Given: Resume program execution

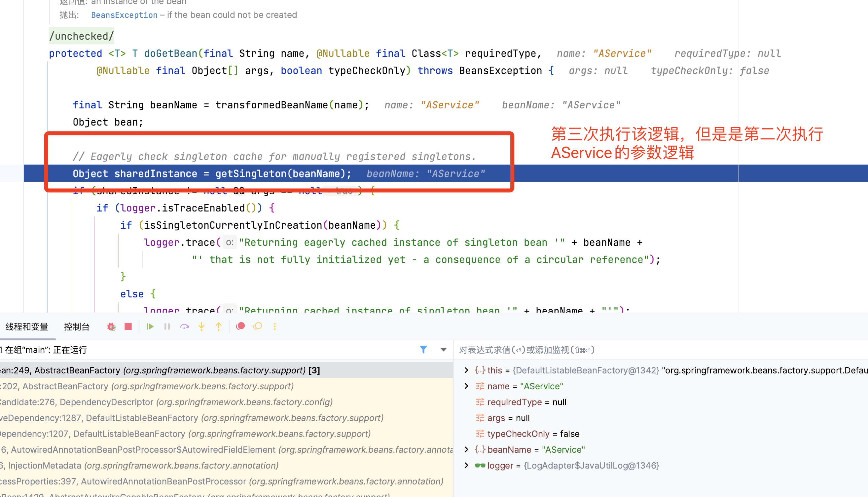Looking at the screenshot, I should pyautogui.click(x=150, y=327).
